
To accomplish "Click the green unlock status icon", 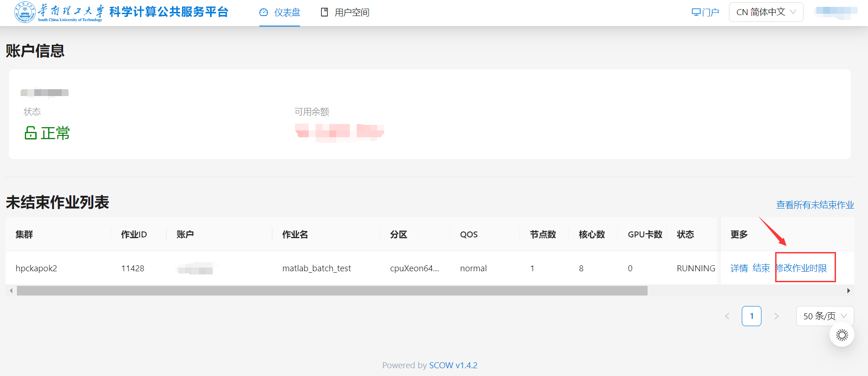I will [x=31, y=133].
